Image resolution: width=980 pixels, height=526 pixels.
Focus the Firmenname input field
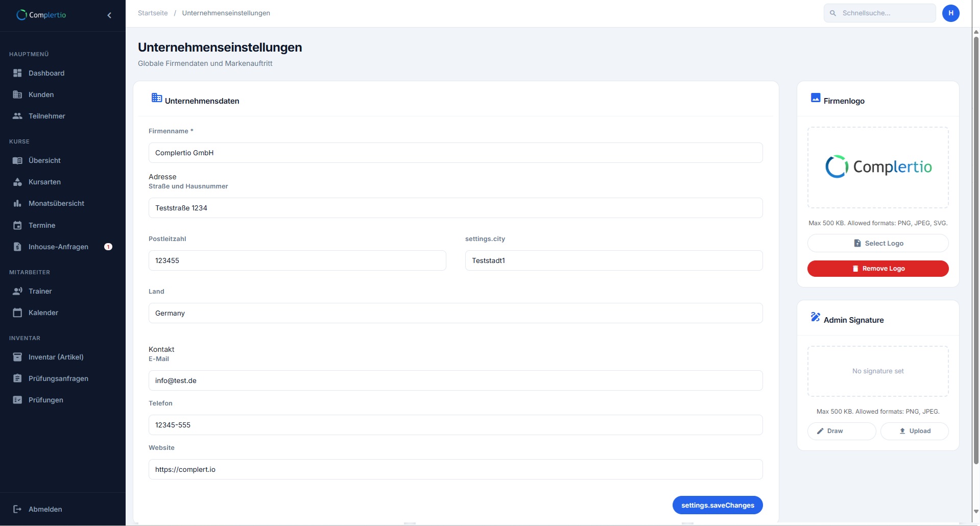(x=456, y=153)
